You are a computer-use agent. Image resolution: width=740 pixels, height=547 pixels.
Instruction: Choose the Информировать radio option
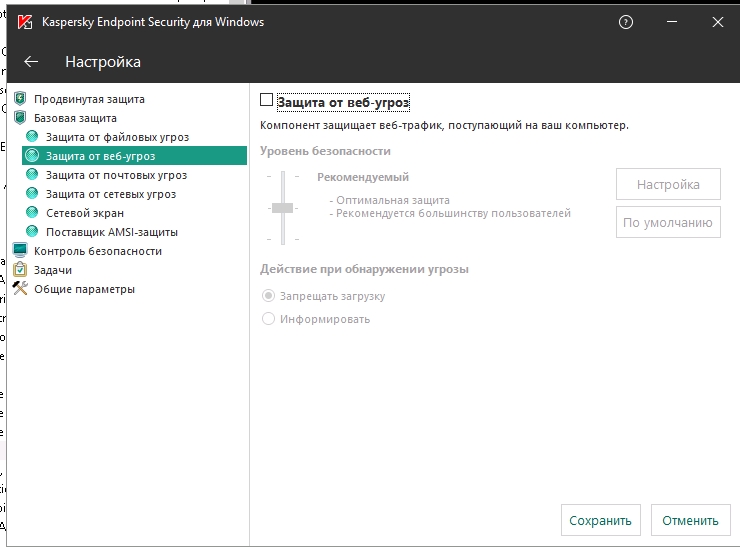pos(268,319)
